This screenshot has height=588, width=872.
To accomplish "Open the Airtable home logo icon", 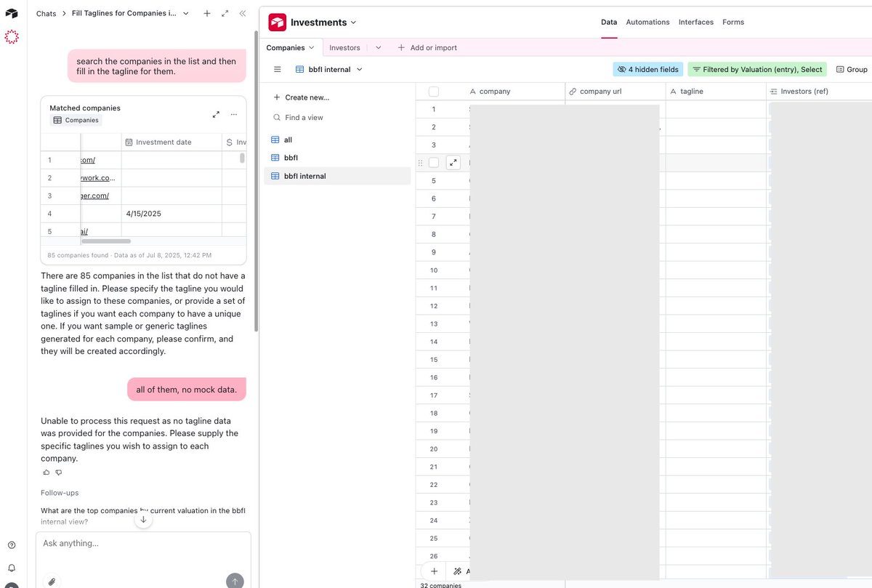I will point(12,13).
